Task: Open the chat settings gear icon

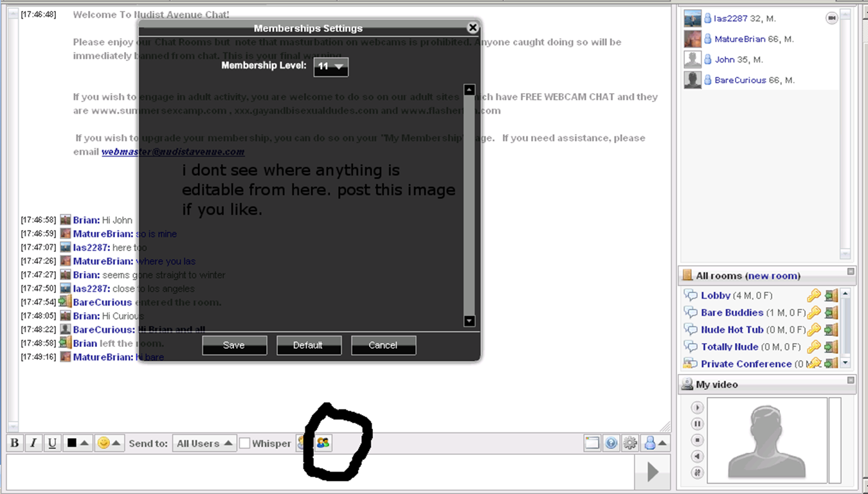Action: coord(630,443)
